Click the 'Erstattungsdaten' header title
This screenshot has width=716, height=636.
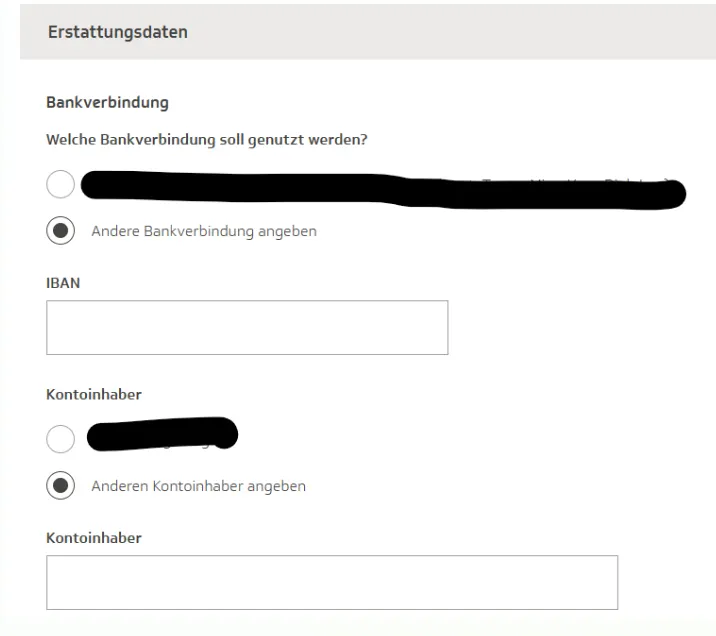pos(118,32)
